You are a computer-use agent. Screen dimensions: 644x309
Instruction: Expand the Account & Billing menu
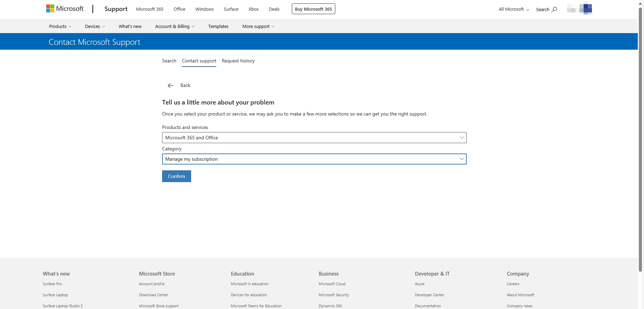coord(175,26)
